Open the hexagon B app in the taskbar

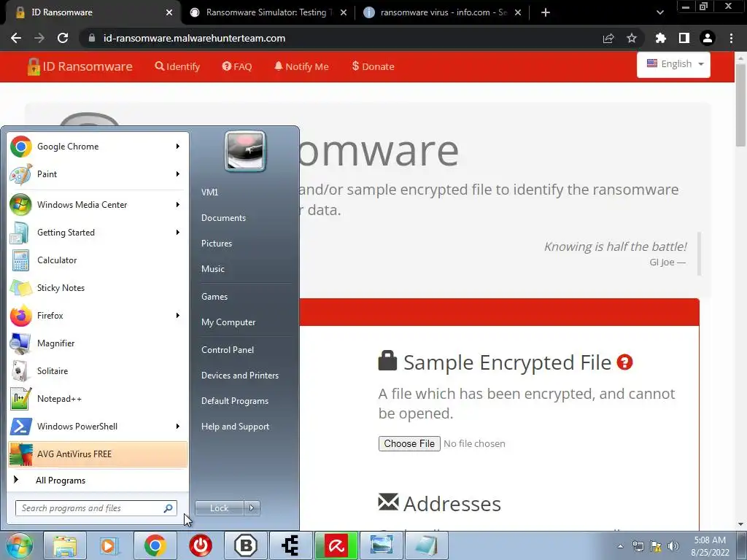245,545
